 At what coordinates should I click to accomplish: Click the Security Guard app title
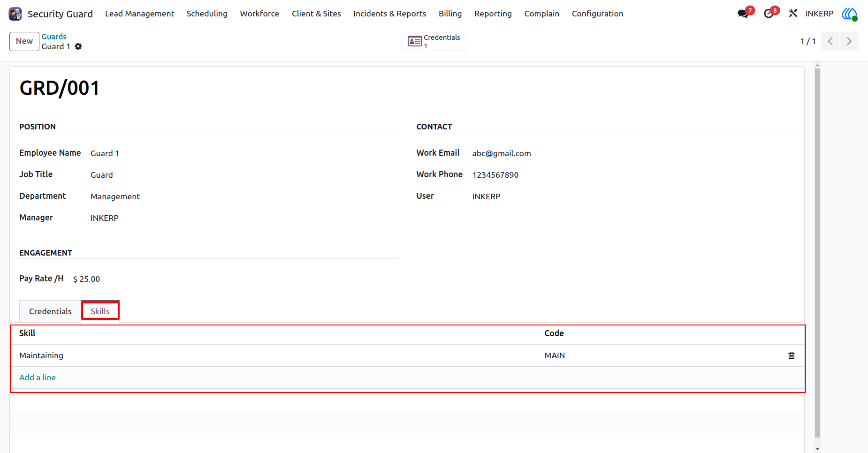click(60, 14)
